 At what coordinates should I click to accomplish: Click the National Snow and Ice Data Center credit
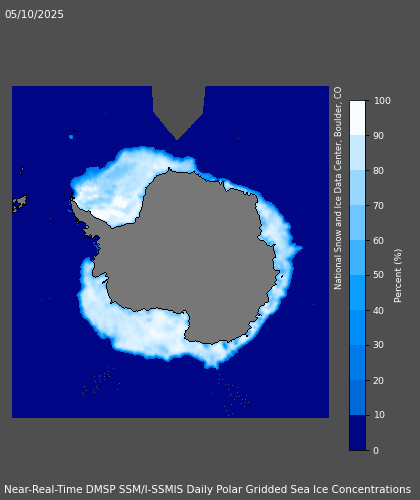338,188
